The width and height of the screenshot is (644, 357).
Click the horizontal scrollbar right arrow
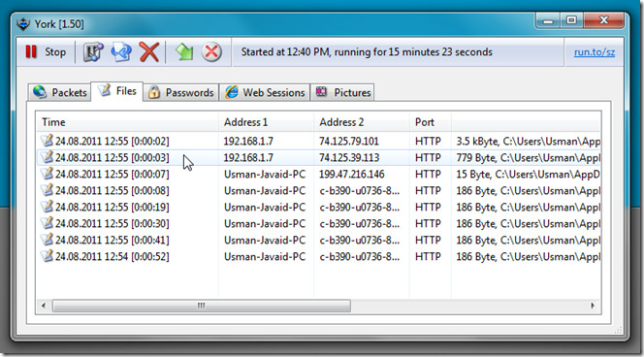click(x=593, y=306)
